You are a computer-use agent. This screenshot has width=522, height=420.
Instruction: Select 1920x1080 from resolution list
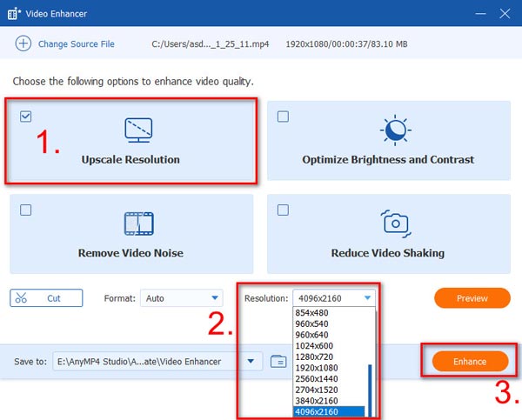pyautogui.click(x=329, y=368)
